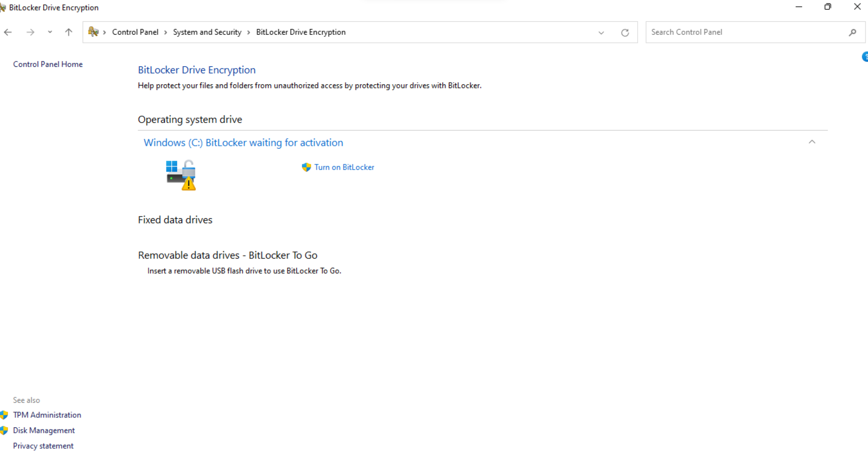Click the Forward navigation arrow
The image size is (868, 461).
[30, 32]
